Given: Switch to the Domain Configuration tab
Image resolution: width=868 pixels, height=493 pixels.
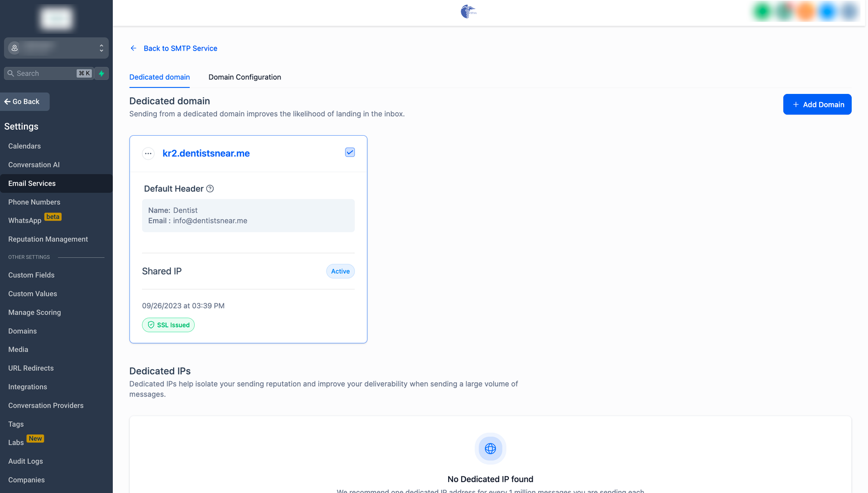Looking at the screenshot, I should (245, 77).
